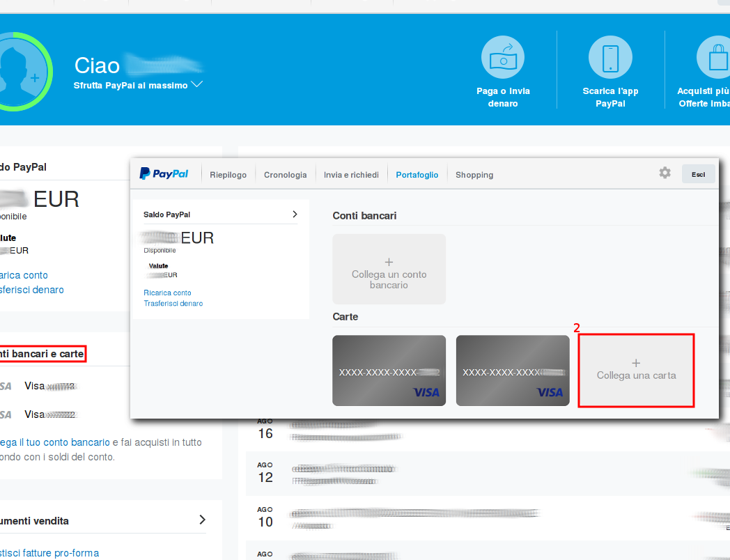Click Collega una carta tile
This screenshot has width=730, height=560.
pyautogui.click(x=637, y=371)
